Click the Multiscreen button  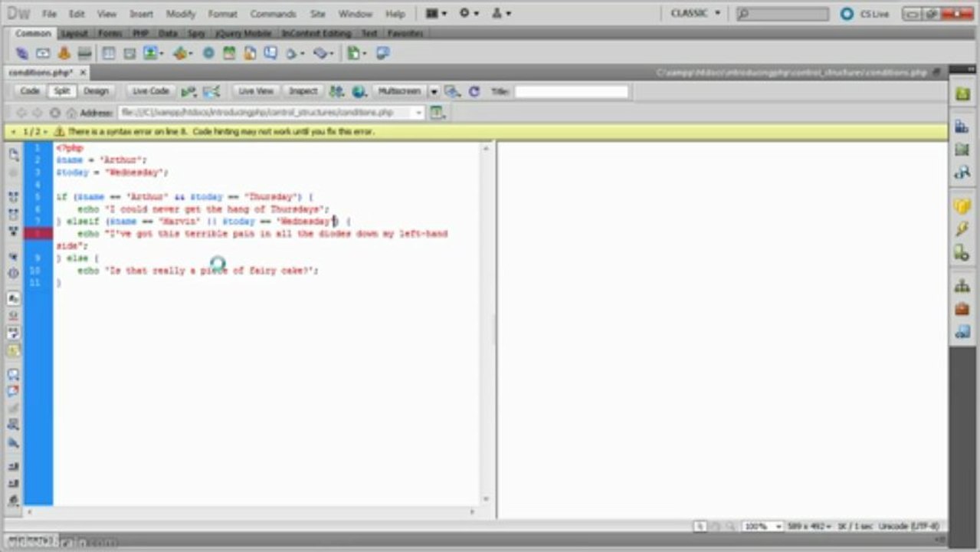399,91
